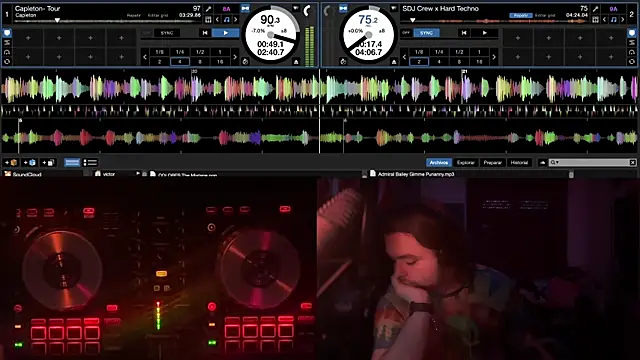Enable Repetir on deck 1

(134, 15)
